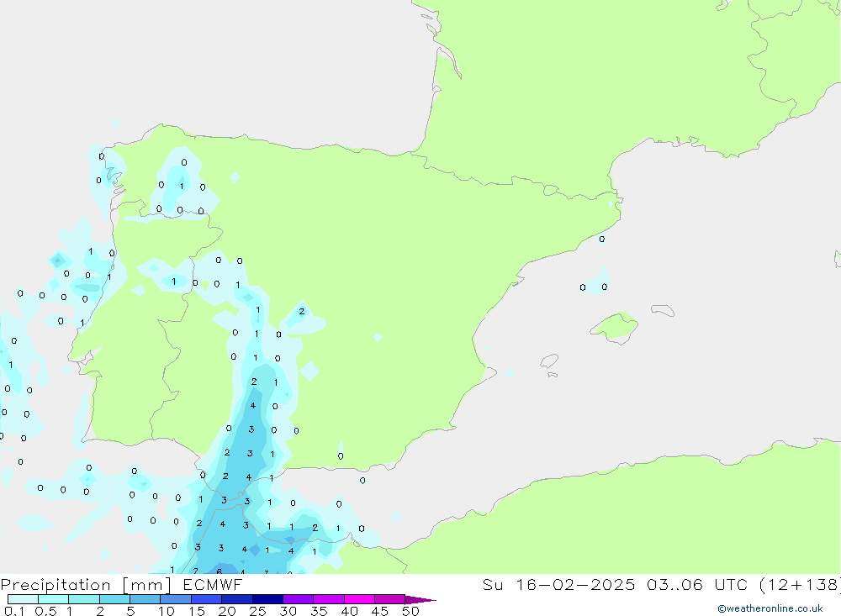Click the 'Precipitation [mm]' title text
This screenshot has width=841, height=616.
point(86,585)
